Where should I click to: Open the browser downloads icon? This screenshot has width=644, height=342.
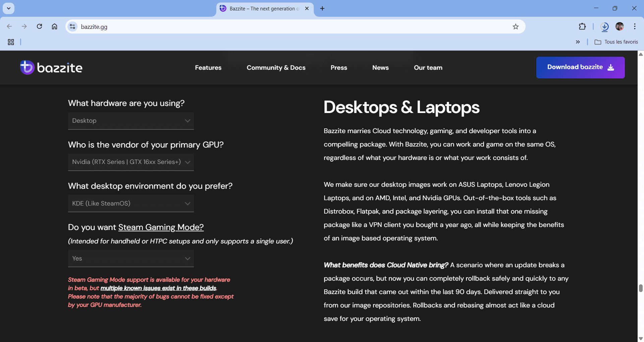pos(604,26)
